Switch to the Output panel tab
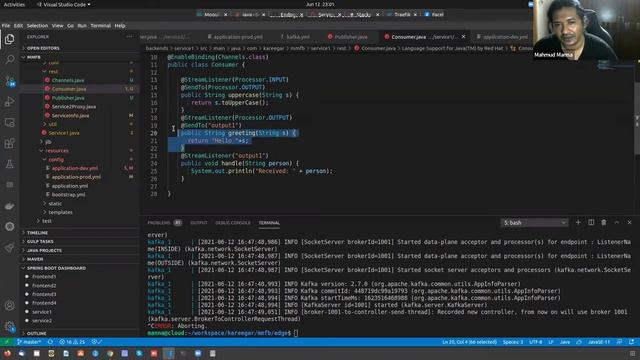The width and height of the screenshot is (640, 360). coord(199,223)
